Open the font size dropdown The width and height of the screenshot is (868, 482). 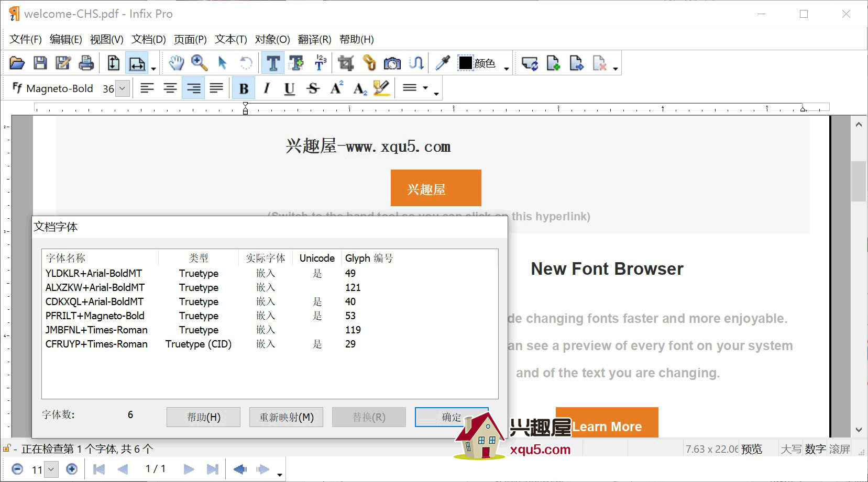122,88
